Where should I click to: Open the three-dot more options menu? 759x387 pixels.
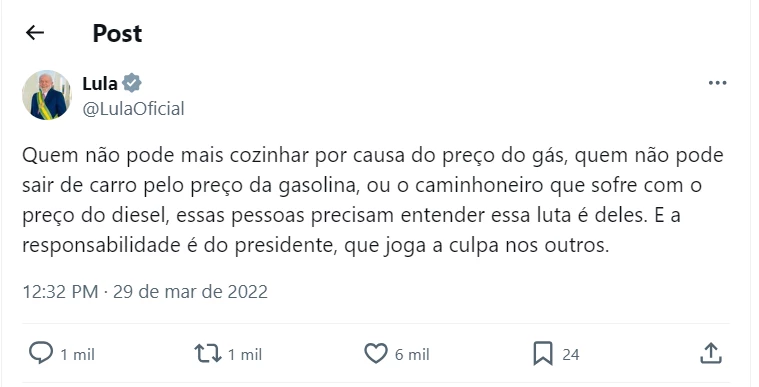point(717,83)
